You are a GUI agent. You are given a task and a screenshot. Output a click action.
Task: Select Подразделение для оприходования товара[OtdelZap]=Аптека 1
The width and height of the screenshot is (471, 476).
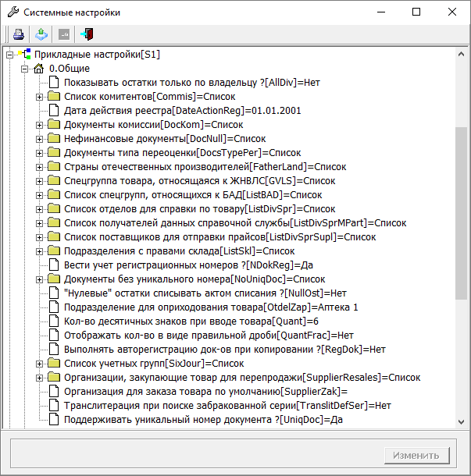(211, 307)
